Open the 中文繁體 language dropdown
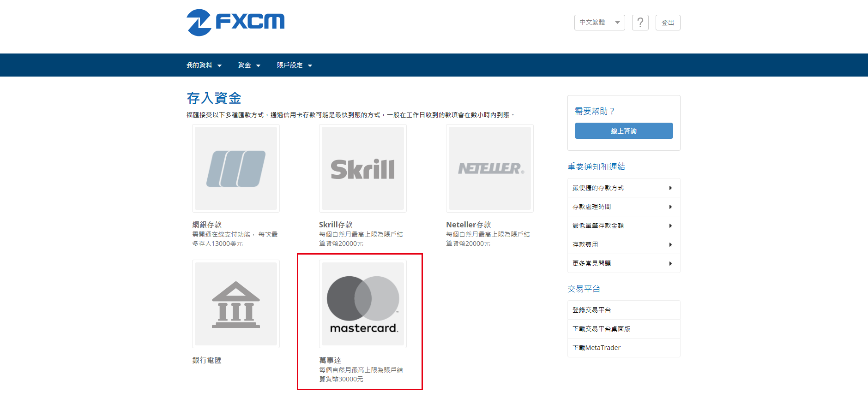Screen dimensions: 868x398 (x=599, y=23)
